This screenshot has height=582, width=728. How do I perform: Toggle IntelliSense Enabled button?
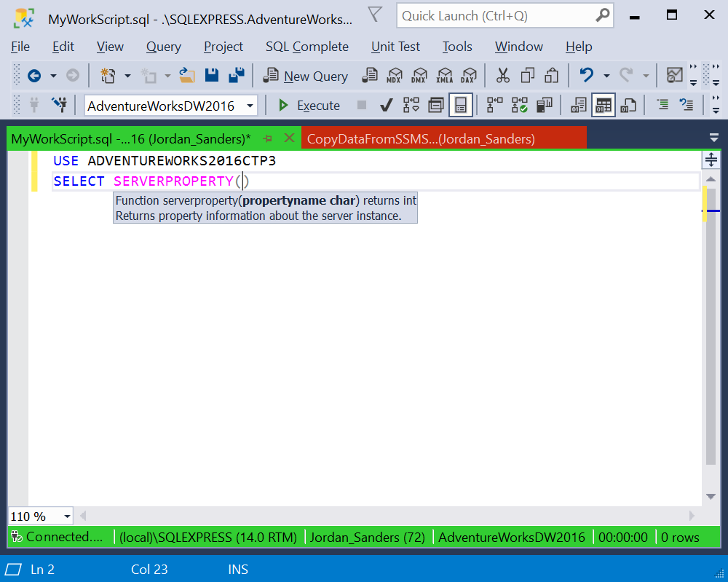tap(461, 106)
